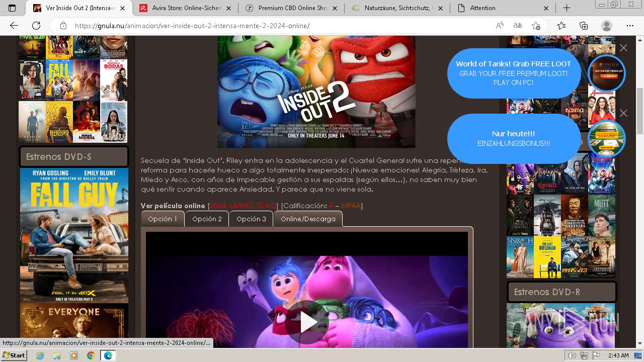Open the Human Resources poster thumbnail
The image size is (644, 362).
pyautogui.click(x=87, y=122)
